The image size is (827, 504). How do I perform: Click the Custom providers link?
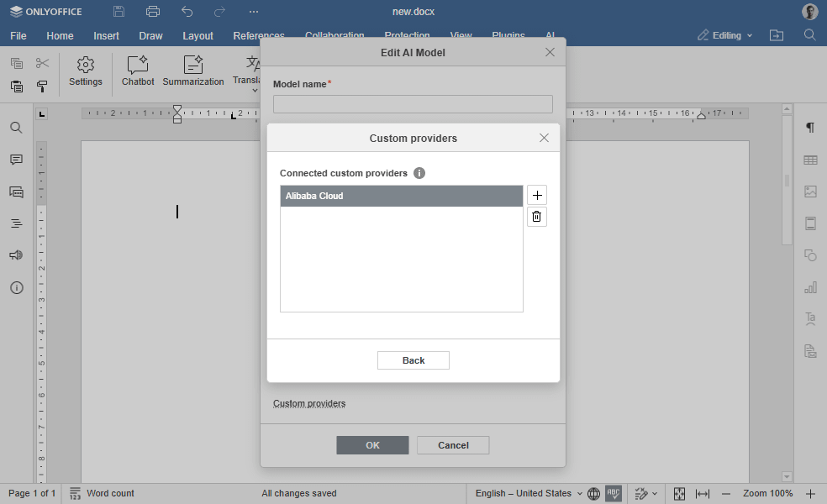[x=309, y=403]
